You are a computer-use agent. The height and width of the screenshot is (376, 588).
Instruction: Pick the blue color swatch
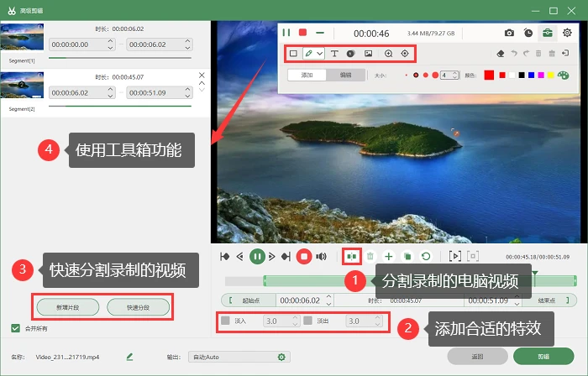531,76
